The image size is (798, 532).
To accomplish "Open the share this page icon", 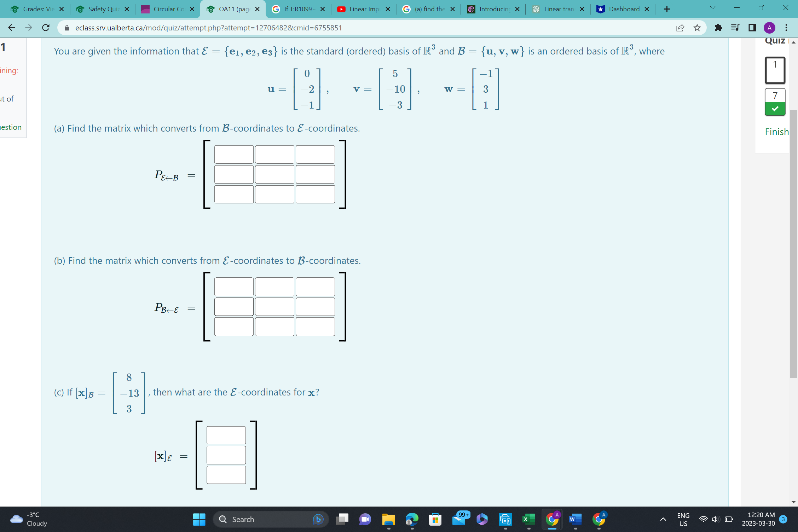I will (x=680, y=28).
